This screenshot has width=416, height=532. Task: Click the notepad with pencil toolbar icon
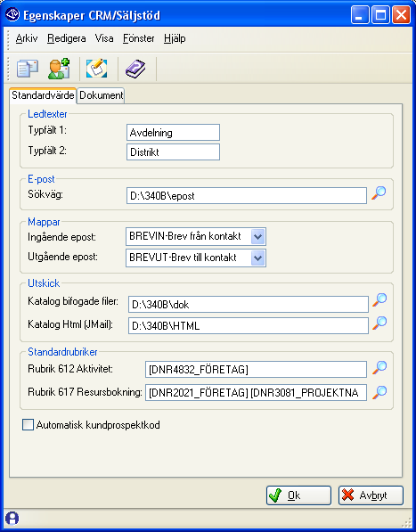(x=96, y=69)
